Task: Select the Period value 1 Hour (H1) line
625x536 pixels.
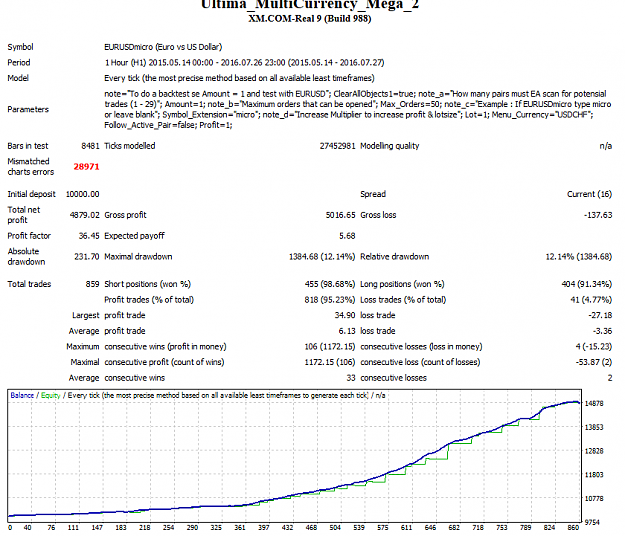Action: tap(244, 63)
